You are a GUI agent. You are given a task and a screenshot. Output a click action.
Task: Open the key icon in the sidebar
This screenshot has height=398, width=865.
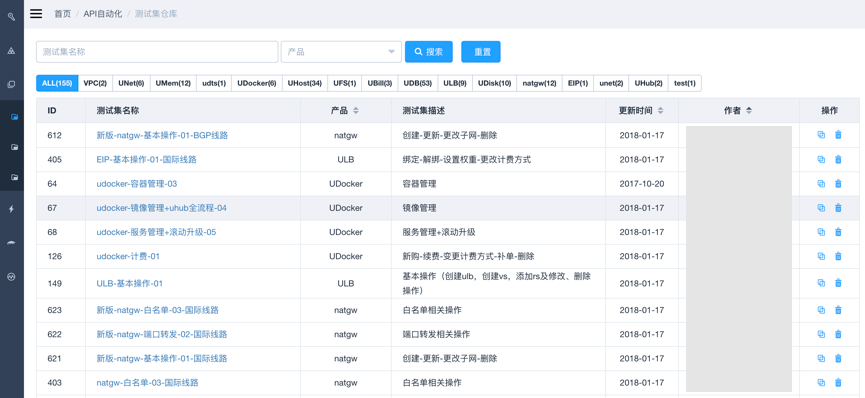pyautogui.click(x=11, y=17)
